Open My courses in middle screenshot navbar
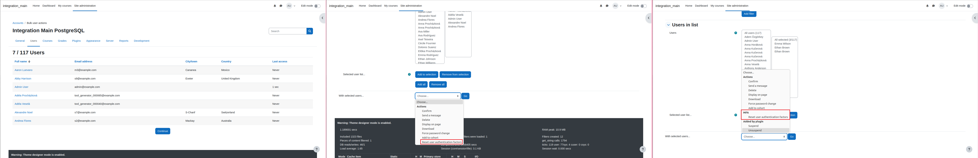 [391, 6]
